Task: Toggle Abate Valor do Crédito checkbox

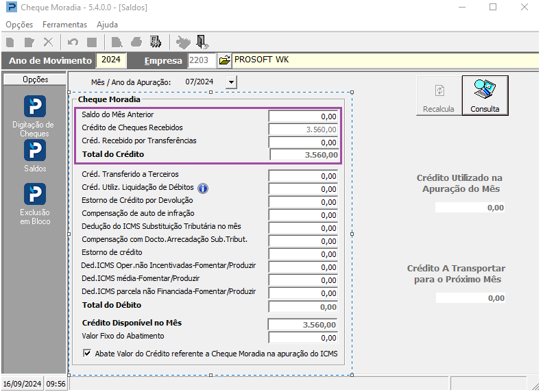Action: click(x=87, y=353)
